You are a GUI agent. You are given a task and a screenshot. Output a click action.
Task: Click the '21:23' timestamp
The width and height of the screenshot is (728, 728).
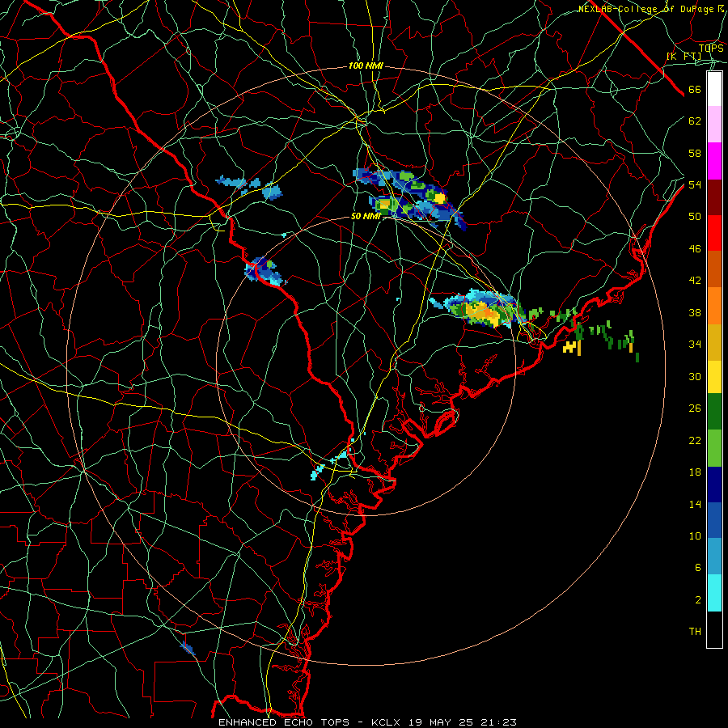click(498, 722)
